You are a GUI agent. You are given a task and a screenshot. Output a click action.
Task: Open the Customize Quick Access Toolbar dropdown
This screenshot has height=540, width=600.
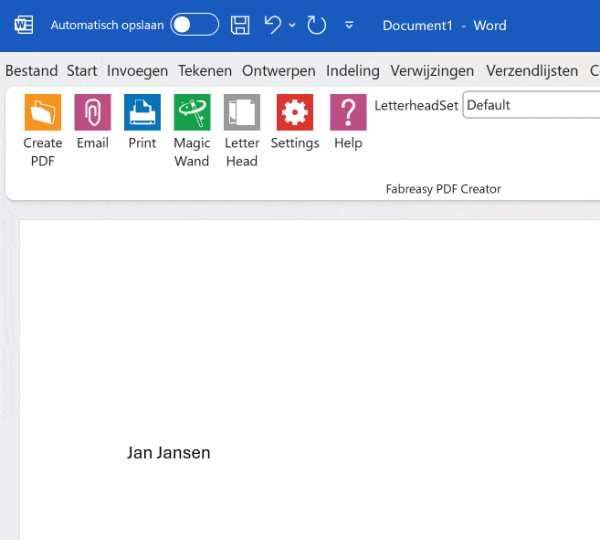pos(349,26)
